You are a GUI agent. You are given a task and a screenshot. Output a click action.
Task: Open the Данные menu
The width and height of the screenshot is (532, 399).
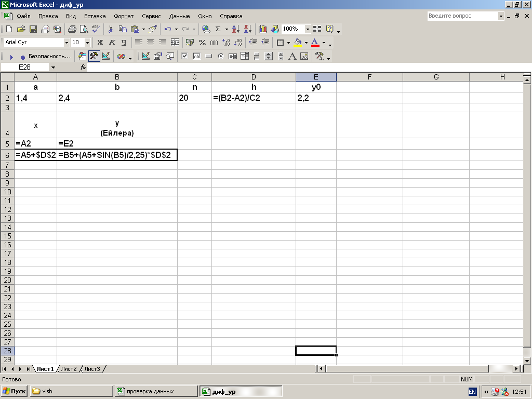pos(179,16)
